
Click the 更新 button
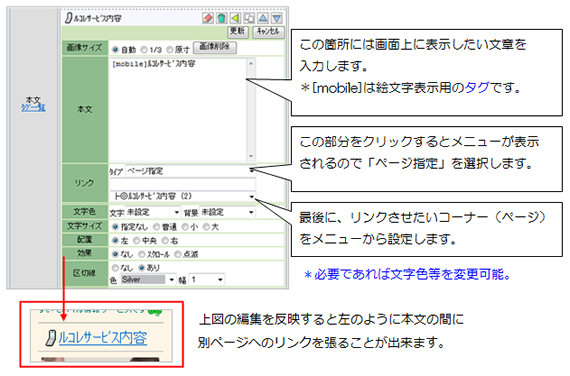[x=238, y=32]
